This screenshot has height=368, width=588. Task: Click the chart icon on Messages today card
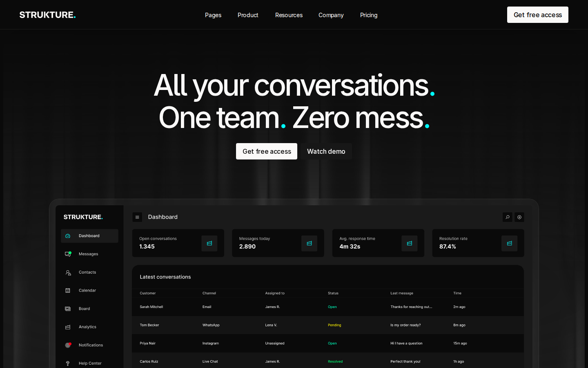(x=310, y=243)
